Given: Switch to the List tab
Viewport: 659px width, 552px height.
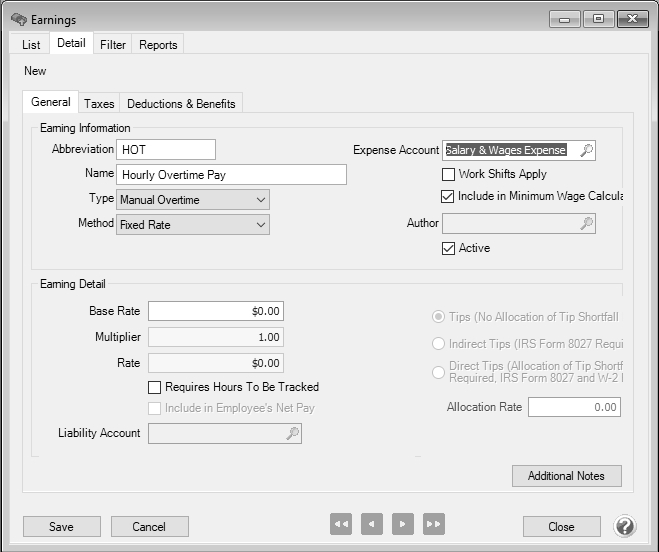Looking at the screenshot, I should (31, 44).
